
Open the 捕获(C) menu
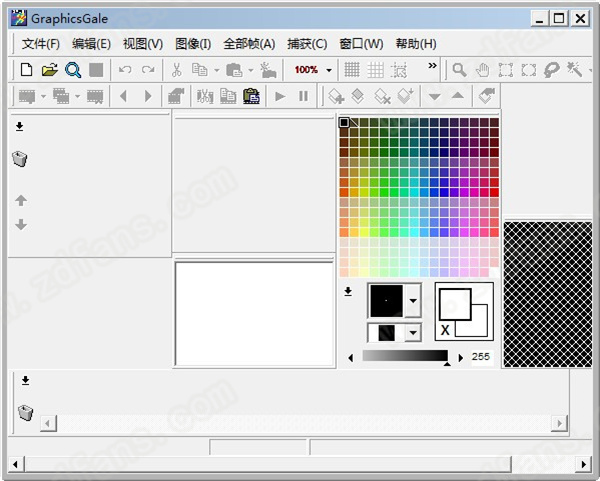click(x=307, y=44)
